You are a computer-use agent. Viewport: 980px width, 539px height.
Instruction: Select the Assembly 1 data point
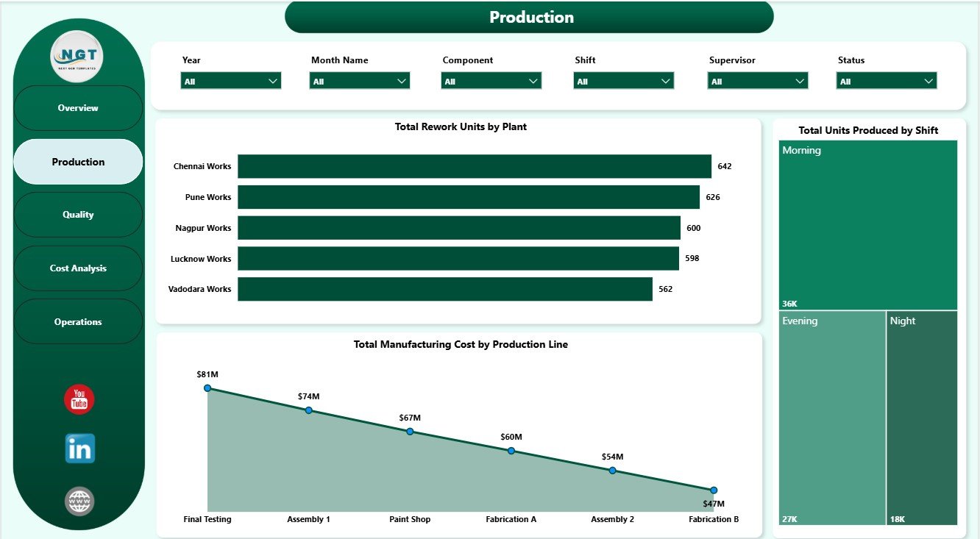[308, 410]
